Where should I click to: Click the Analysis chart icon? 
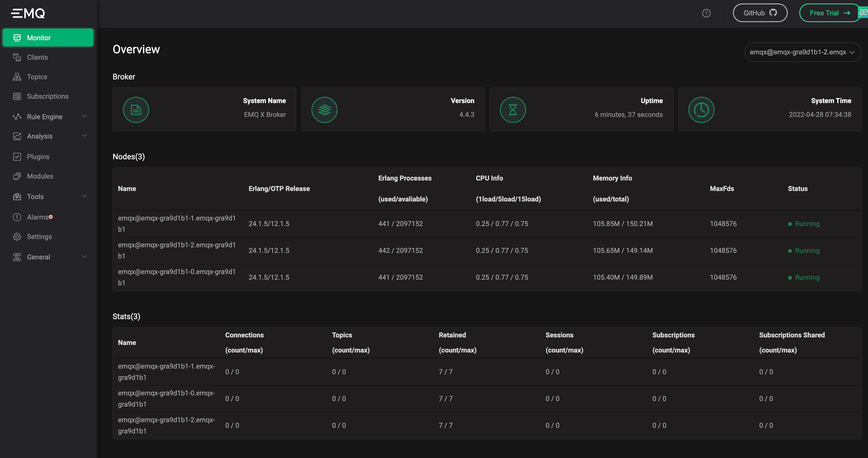(17, 136)
